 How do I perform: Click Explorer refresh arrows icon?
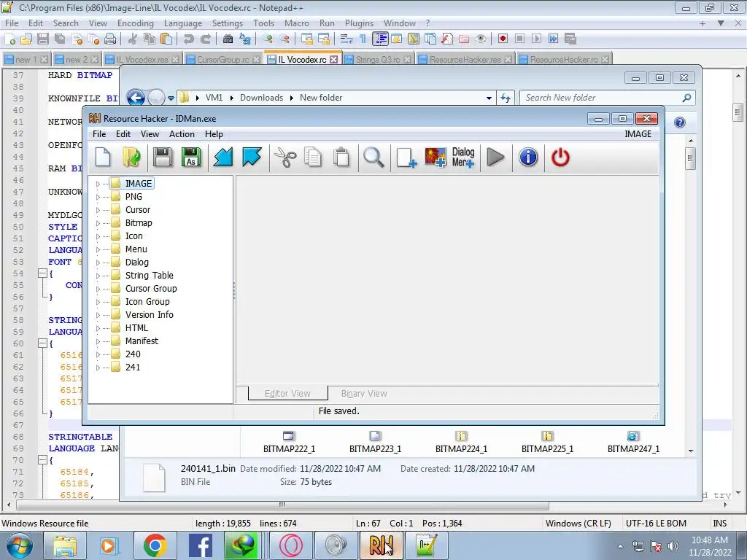[x=506, y=98]
